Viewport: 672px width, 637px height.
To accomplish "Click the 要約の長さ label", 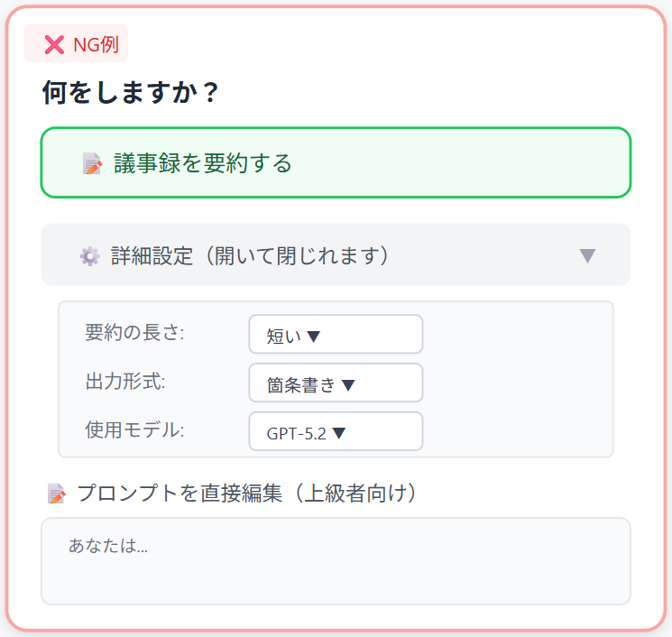I will point(134,332).
